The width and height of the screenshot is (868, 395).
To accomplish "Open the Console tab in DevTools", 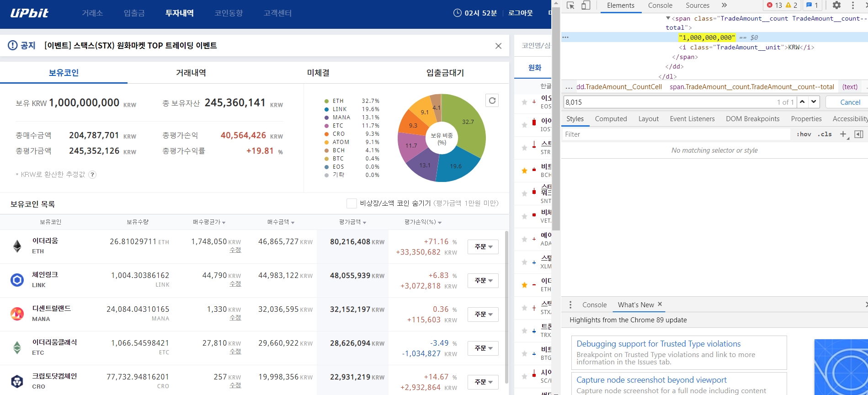I will coord(660,5).
